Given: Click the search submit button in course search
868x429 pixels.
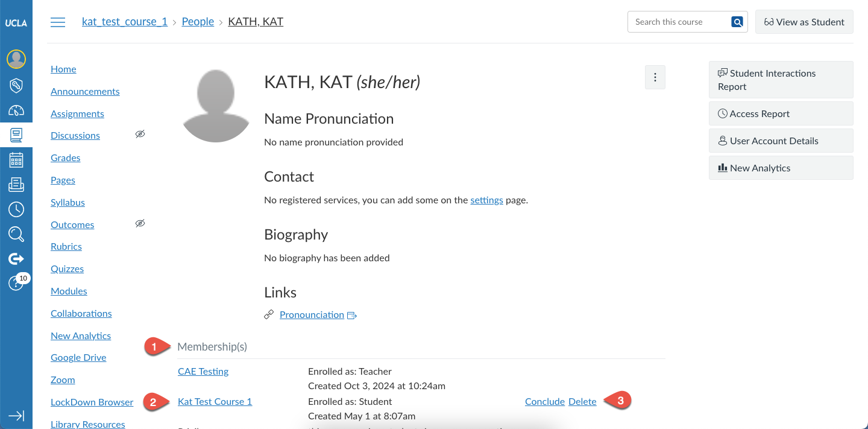Looking at the screenshot, I should click(737, 22).
